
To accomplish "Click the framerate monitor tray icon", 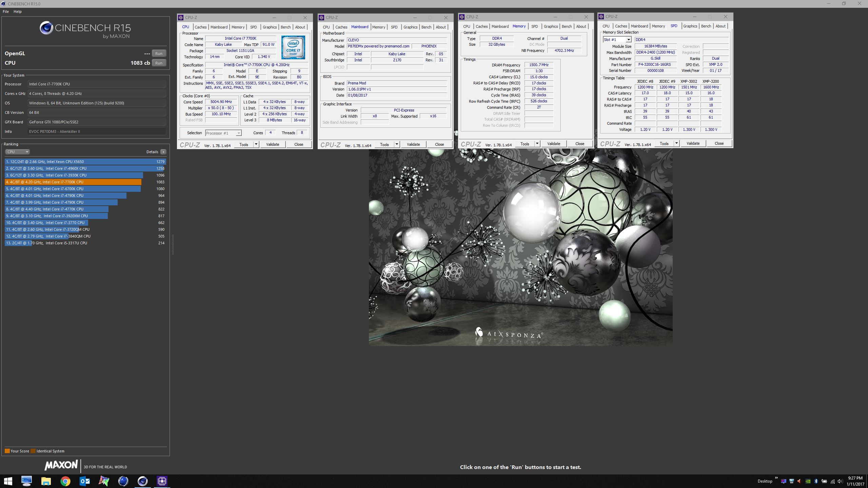I will tap(784, 481).
